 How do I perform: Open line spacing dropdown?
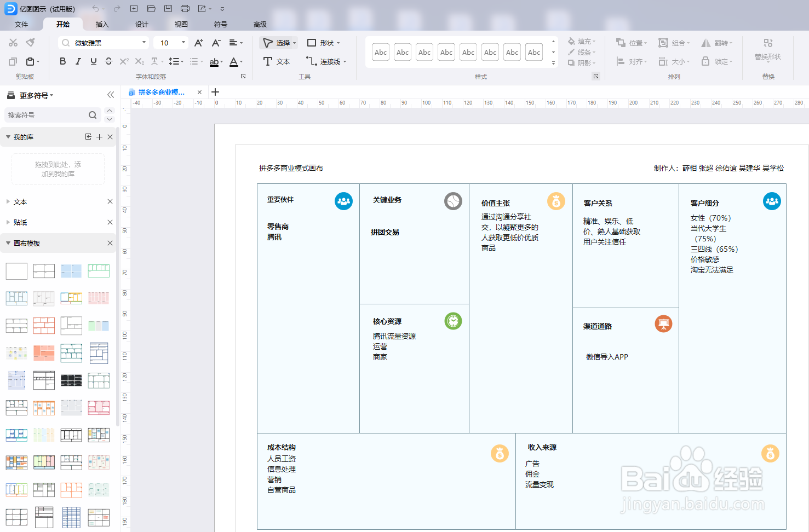click(x=176, y=61)
